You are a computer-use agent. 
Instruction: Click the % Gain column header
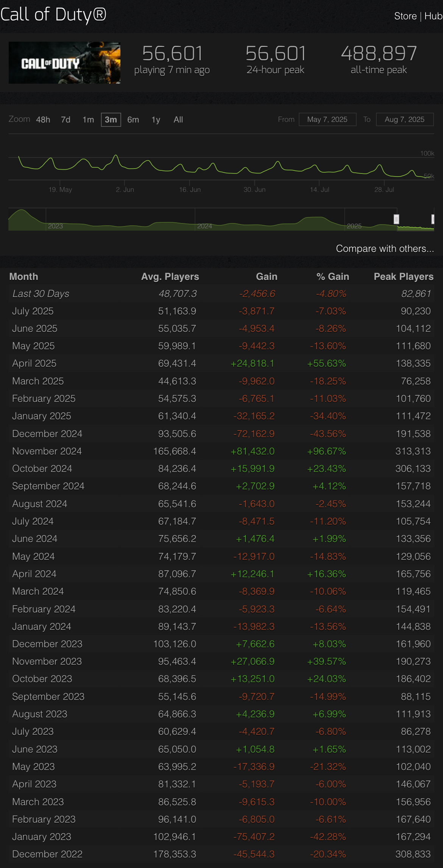333,276
